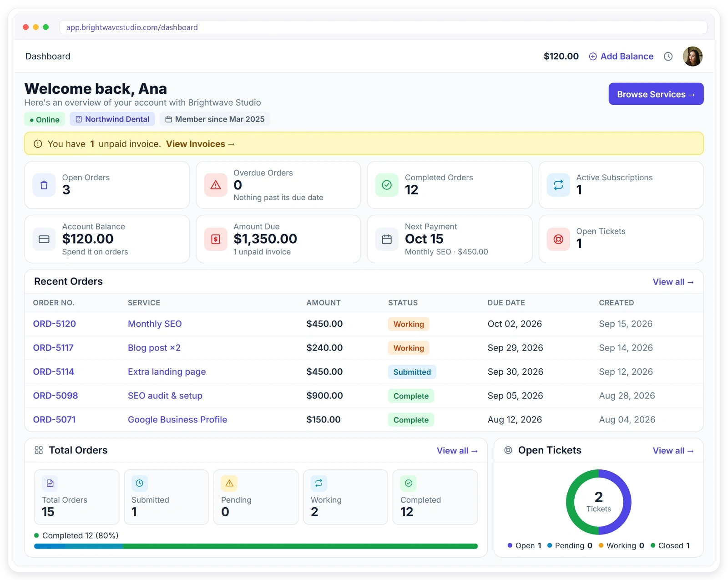Open order ORD-5117
Screen dimensions: 728x580
pyautogui.click(x=53, y=348)
